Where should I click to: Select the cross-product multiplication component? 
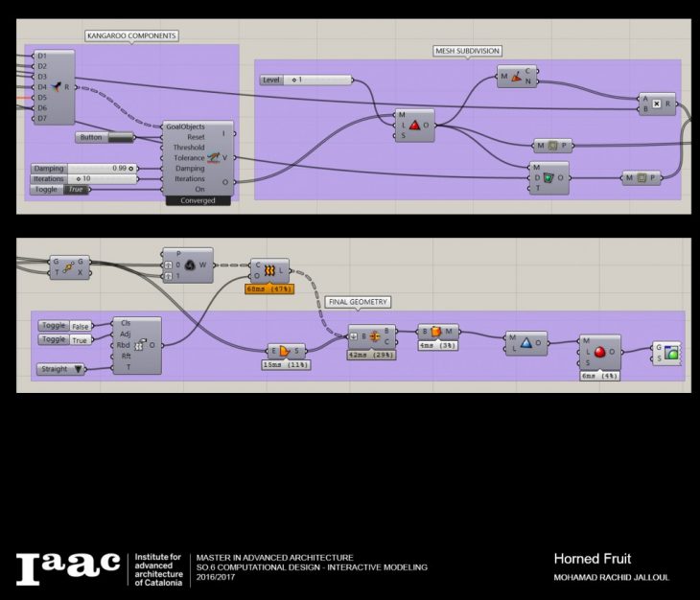[657, 104]
